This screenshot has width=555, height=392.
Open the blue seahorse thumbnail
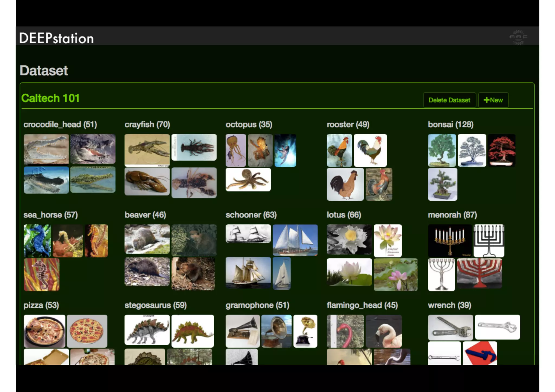pyautogui.click(x=37, y=241)
